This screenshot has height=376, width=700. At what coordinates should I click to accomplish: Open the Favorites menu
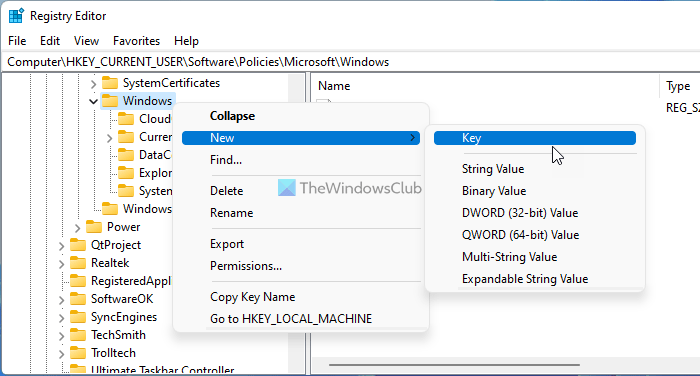coord(136,41)
